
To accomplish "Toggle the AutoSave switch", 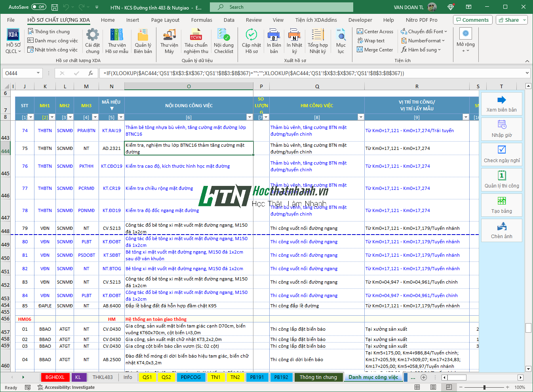I will [39, 7].
